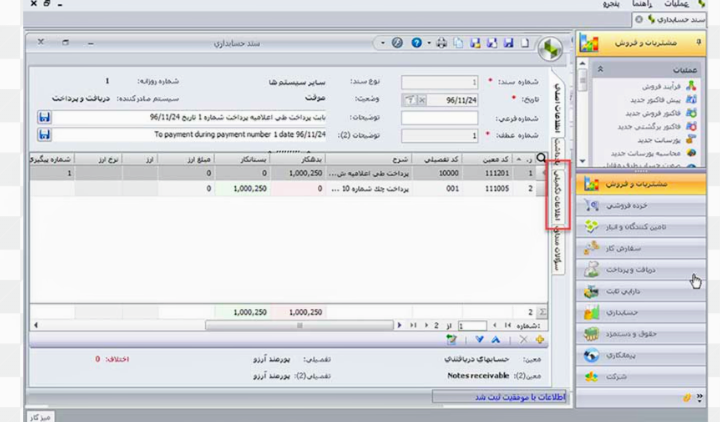This screenshot has height=422, width=720.
Task: Click the notepad edit icon in row toolbar
Action: click(452, 340)
